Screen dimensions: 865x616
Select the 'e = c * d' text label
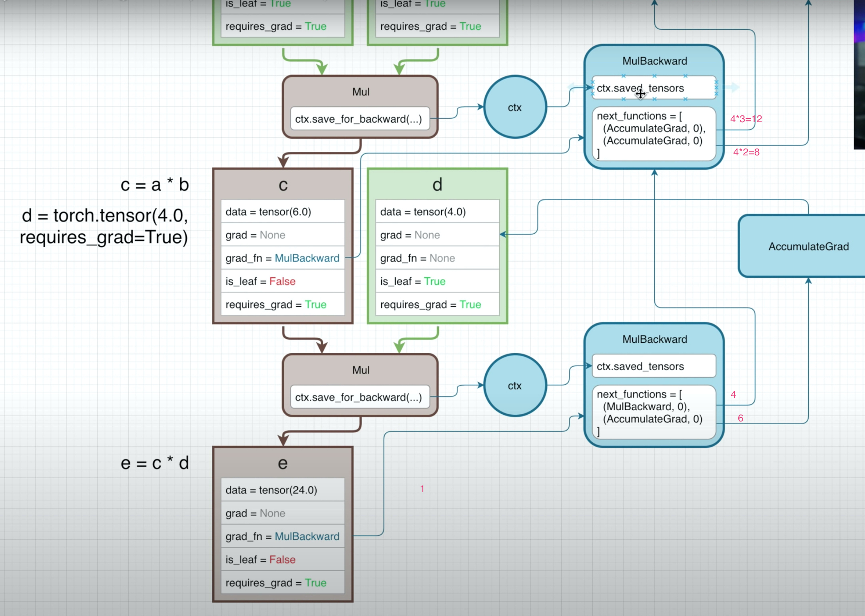click(x=155, y=463)
